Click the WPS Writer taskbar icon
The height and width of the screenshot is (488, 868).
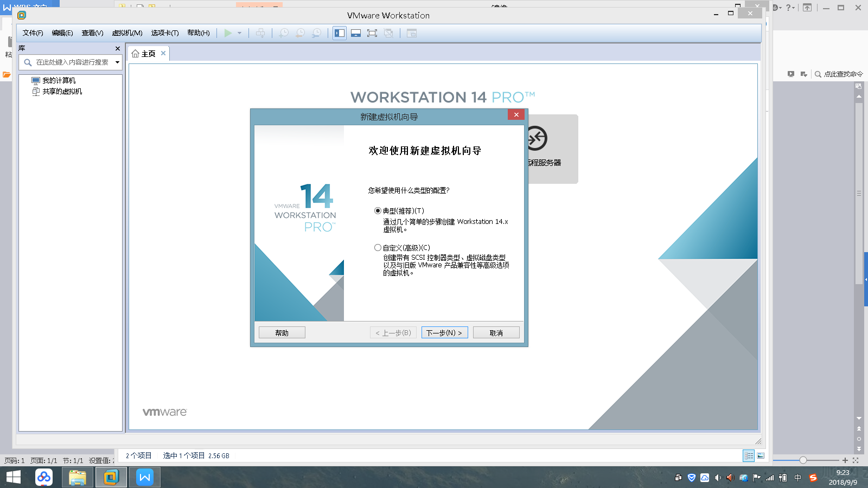point(145,477)
